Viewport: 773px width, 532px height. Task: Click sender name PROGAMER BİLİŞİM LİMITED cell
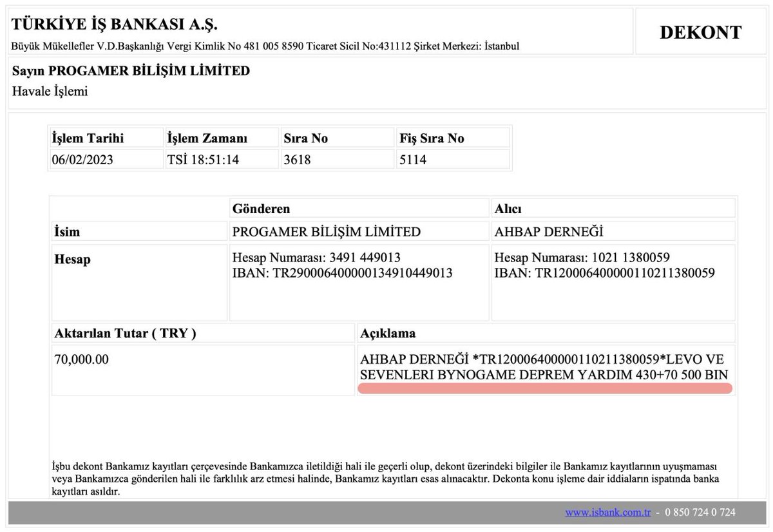[359, 232]
